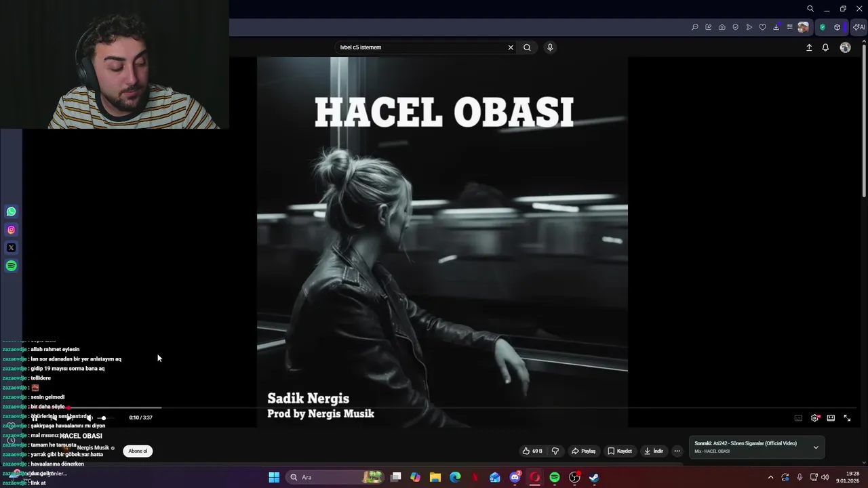
Task: Open Discord from the taskbar
Action: (515, 477)
